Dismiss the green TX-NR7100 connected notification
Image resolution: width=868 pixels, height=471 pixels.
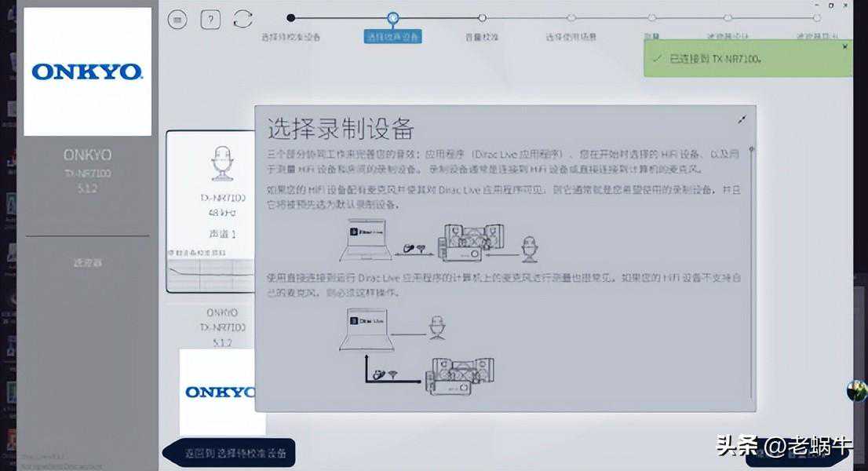click(x=844, y=46)
